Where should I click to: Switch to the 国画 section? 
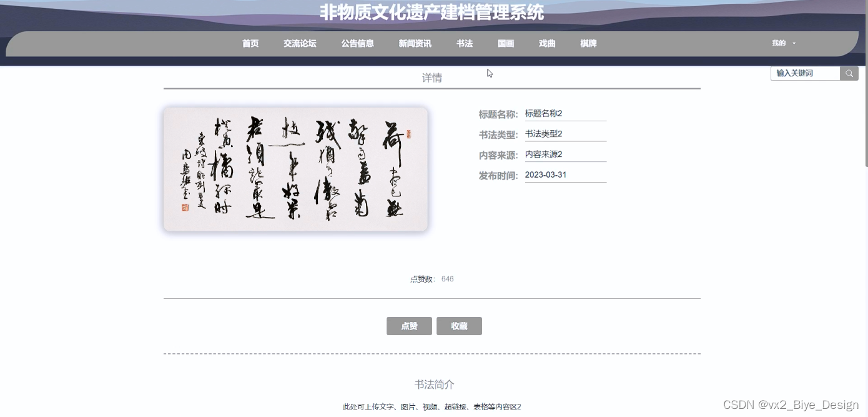click(x=506, y=44)
